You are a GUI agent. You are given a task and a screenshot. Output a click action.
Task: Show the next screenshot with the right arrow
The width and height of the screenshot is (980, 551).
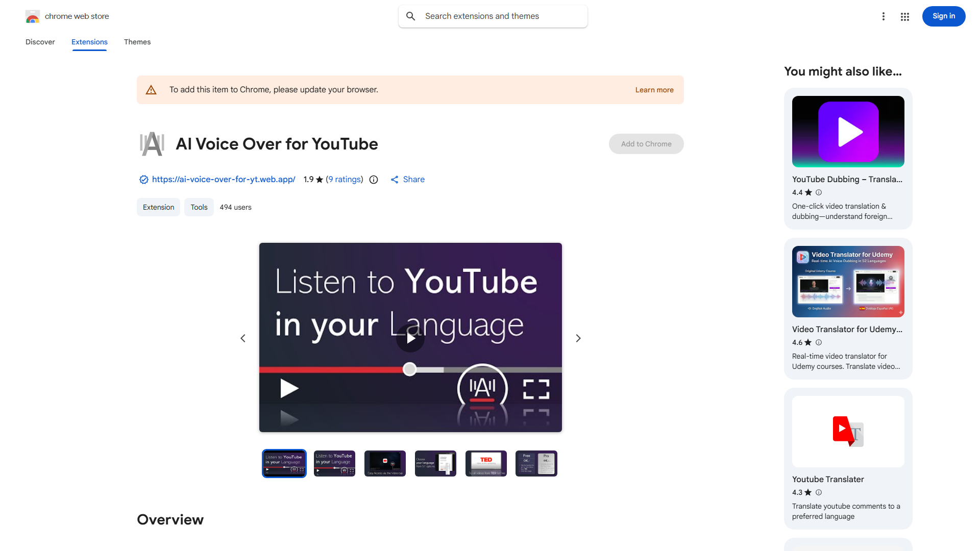pos(578,338)
